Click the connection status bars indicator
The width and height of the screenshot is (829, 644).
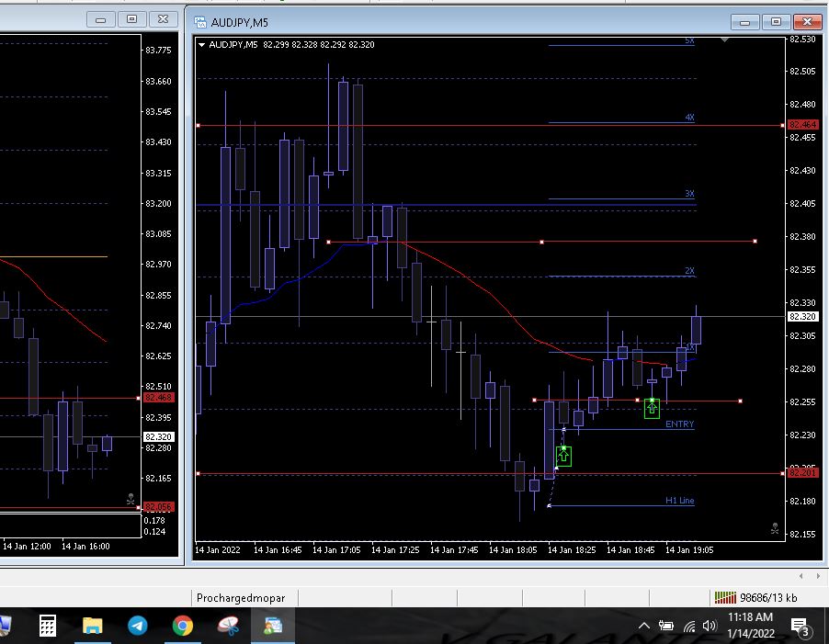(724, 597)
